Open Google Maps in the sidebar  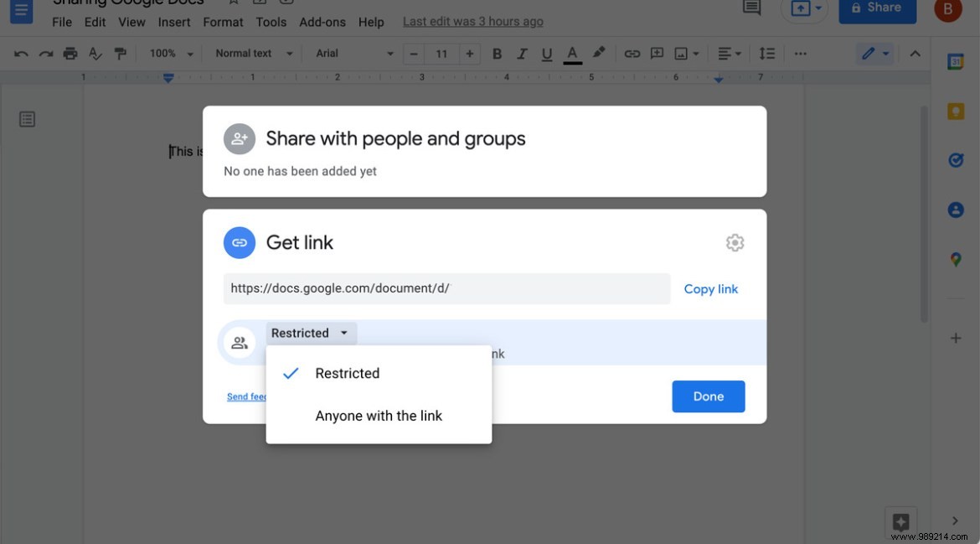(x=956, y=259)
